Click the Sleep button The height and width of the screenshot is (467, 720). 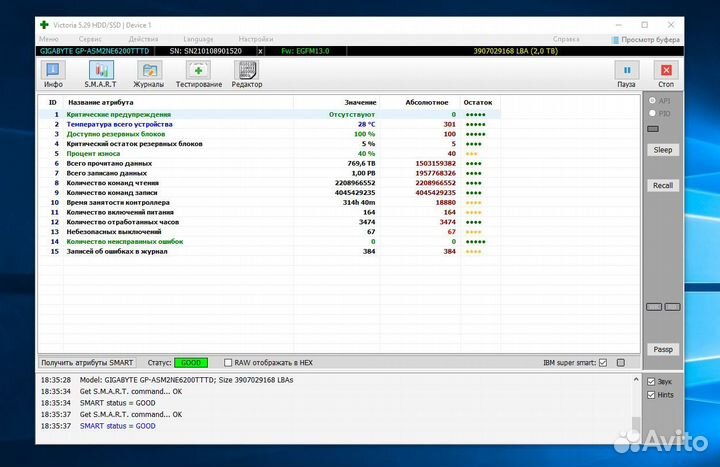coord(663,150)
